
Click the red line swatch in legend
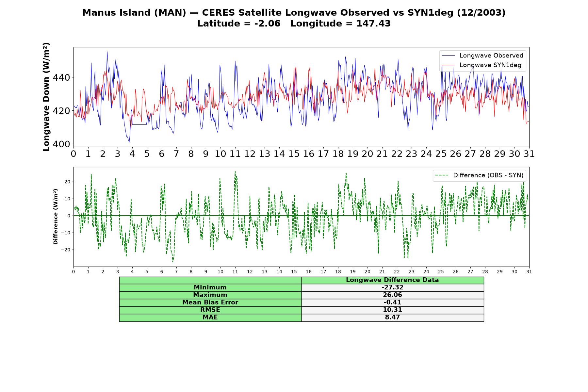point(448,65)
